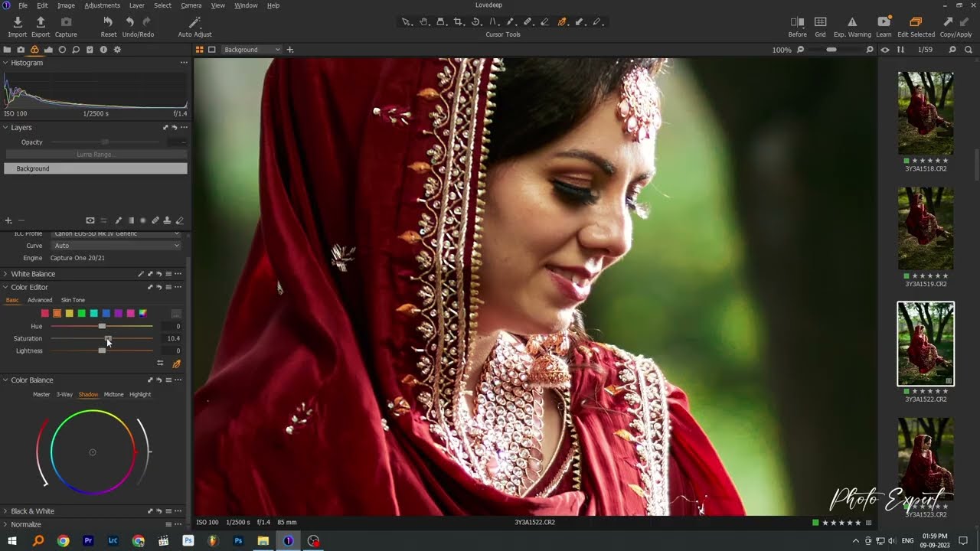Collapse the Layers panel
This screenshot has height=551, width=980.
pyautogui.click(x=5, y=128)
